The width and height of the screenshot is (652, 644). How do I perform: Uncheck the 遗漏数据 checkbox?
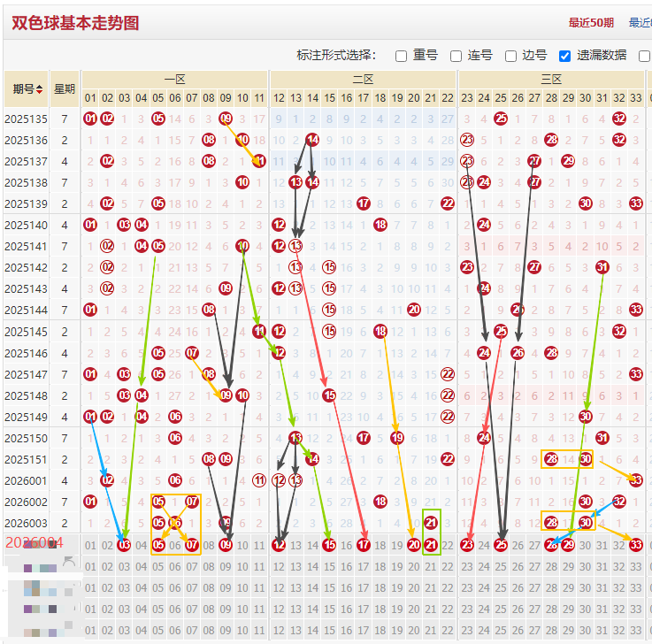pos(564,56)
